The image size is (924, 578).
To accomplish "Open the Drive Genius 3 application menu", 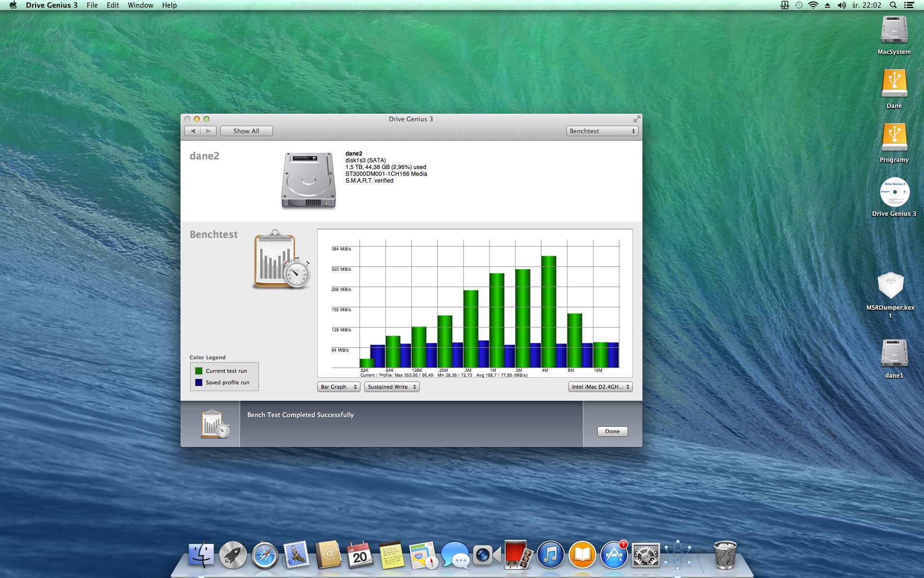I will coord(51,5).
